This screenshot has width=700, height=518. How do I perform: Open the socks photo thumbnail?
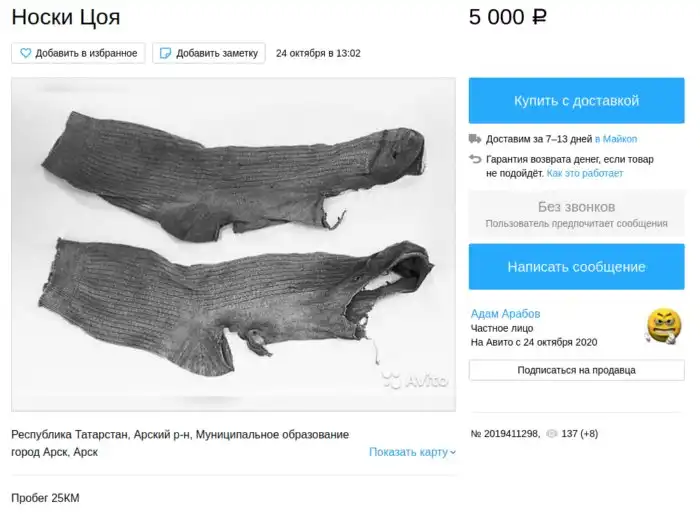click(x=233, y=244)
